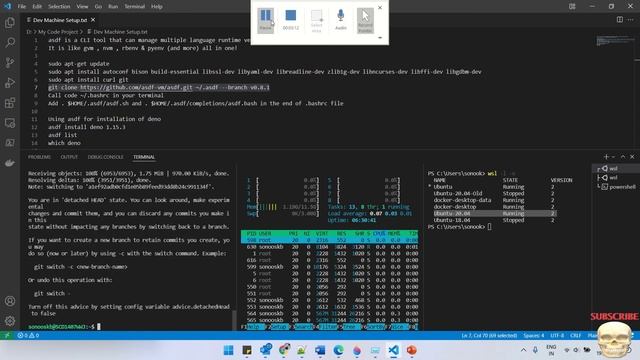This screenshot has height=360, width=640.
Task: Open the Accounts menu icon
Action: pyautogui.click(x=10, y=301)
